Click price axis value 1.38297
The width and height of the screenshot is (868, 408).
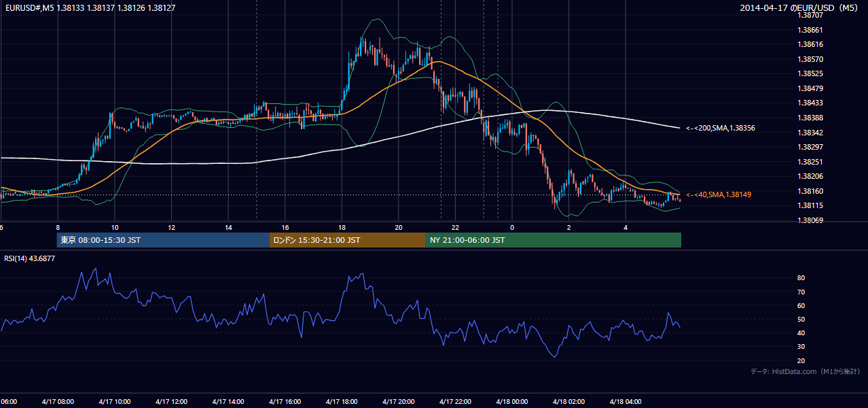click(x=811, y=147)
